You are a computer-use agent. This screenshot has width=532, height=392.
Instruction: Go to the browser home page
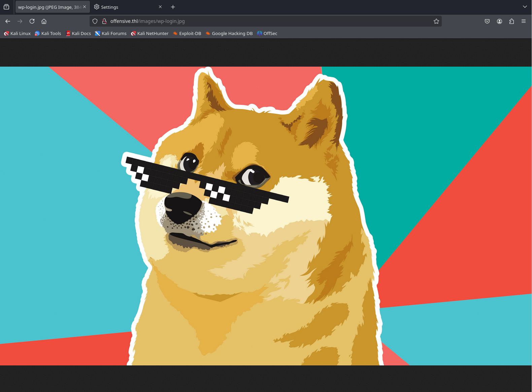click(x=44, y=21)
